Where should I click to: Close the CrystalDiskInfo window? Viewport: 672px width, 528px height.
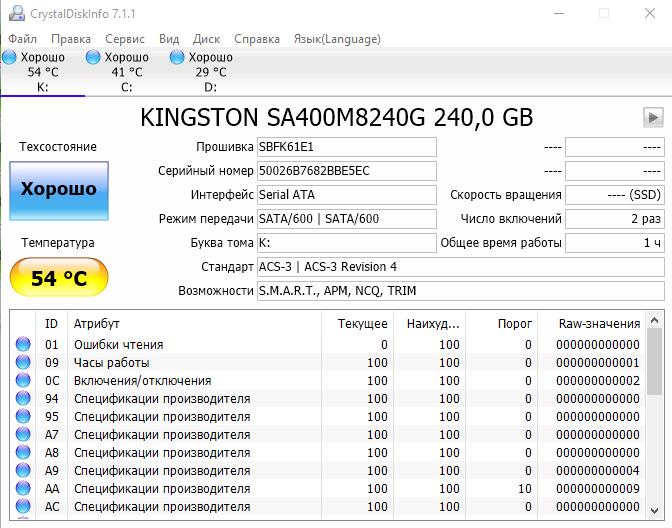(x=650, y=13)
